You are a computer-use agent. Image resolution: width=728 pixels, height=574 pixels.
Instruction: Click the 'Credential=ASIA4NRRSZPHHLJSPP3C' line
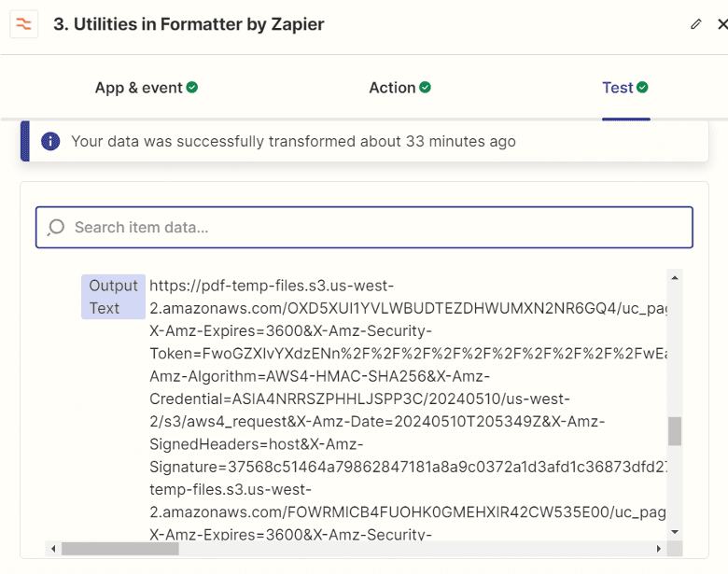click(x=360, y=399)
